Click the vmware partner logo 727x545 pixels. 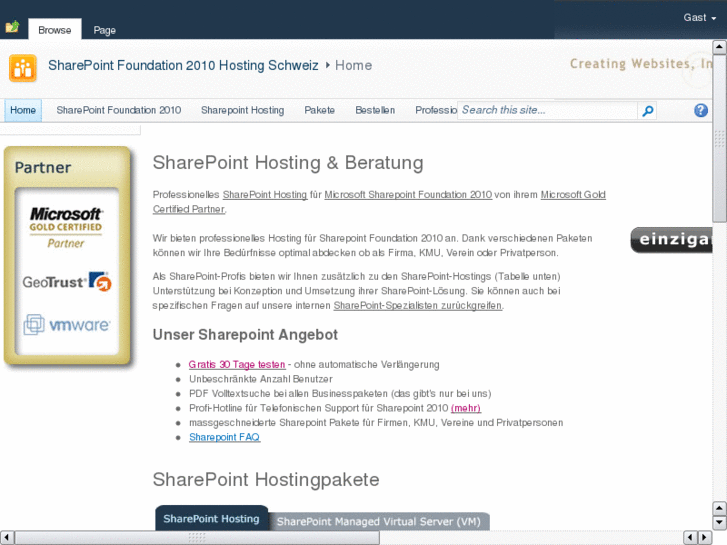pos(67,325)
